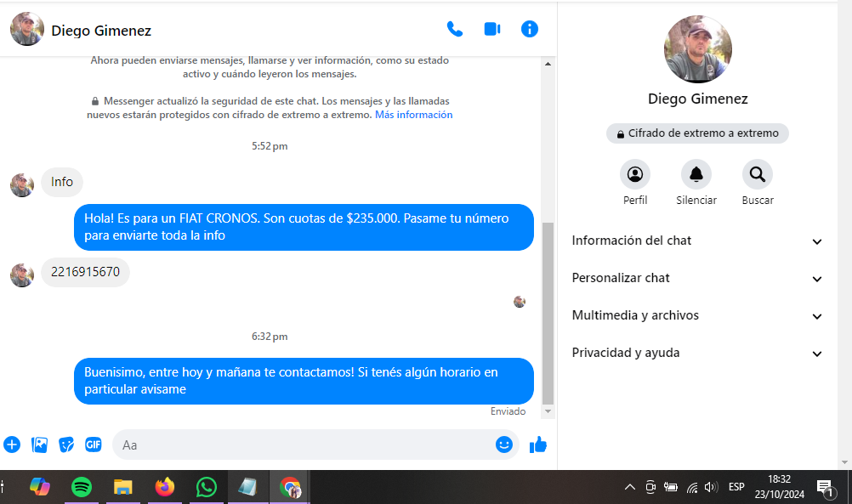Silence notifications with the Silenciar bell

696,175
